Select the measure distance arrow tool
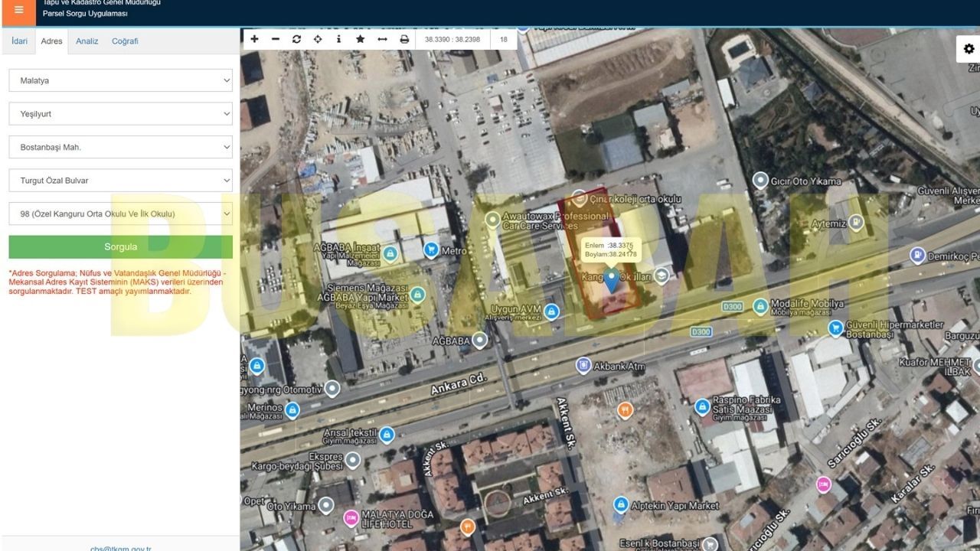 [x=382, y=39]
